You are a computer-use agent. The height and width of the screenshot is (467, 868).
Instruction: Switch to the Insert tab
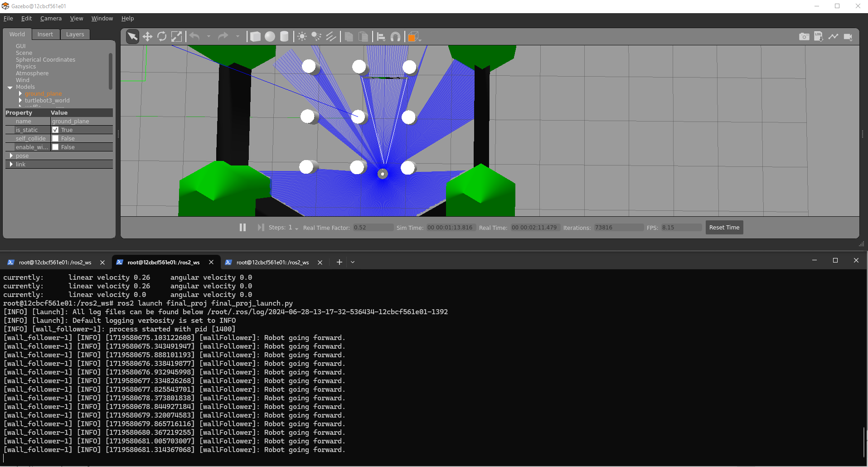pyautogui.click(x=45, y=34)
